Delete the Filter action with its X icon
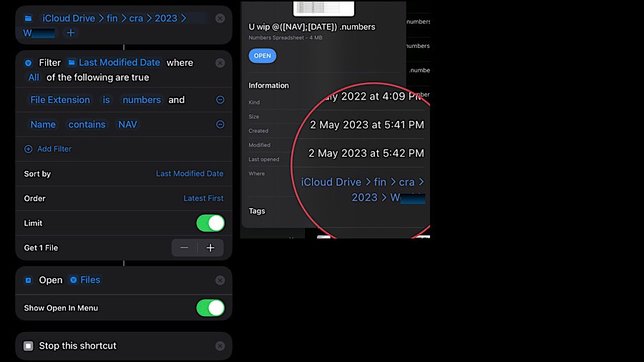 pyautogui.click(x=220, y=63)
